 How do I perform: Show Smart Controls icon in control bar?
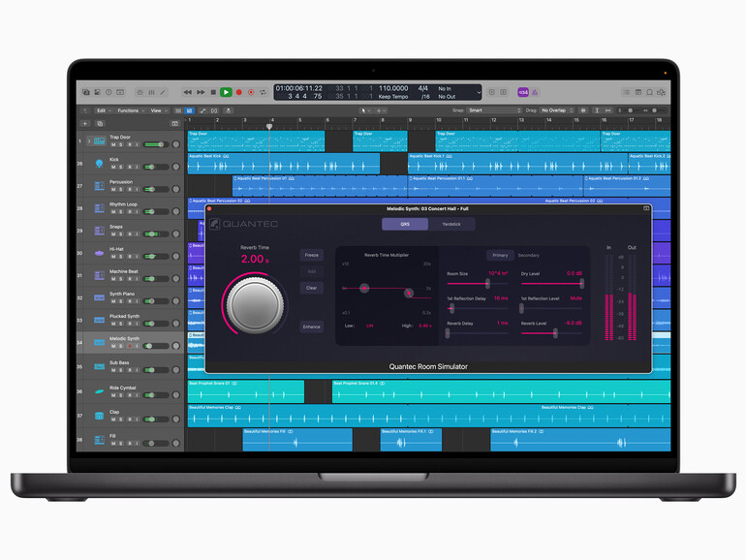140,92
